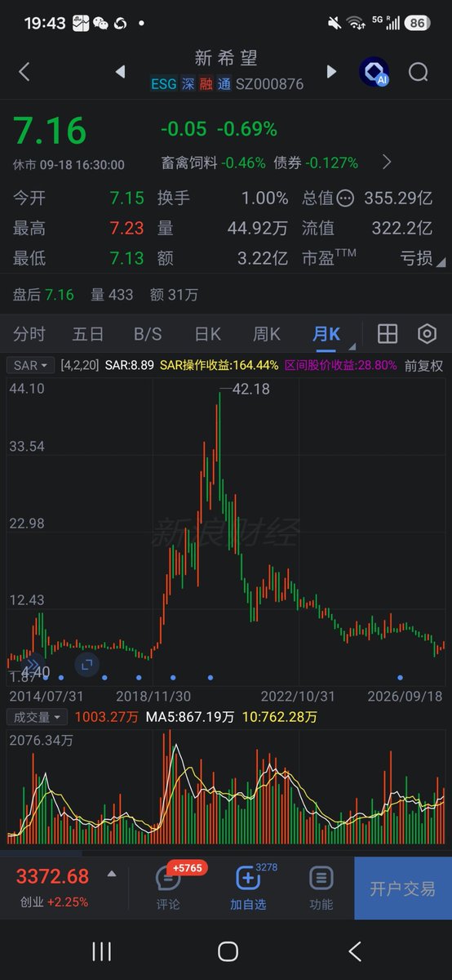Image resolution: width=452 pixels, height=980 pixels.
Task: Tap the 区间股价收益 28.80% value
Action: (340, 365)
